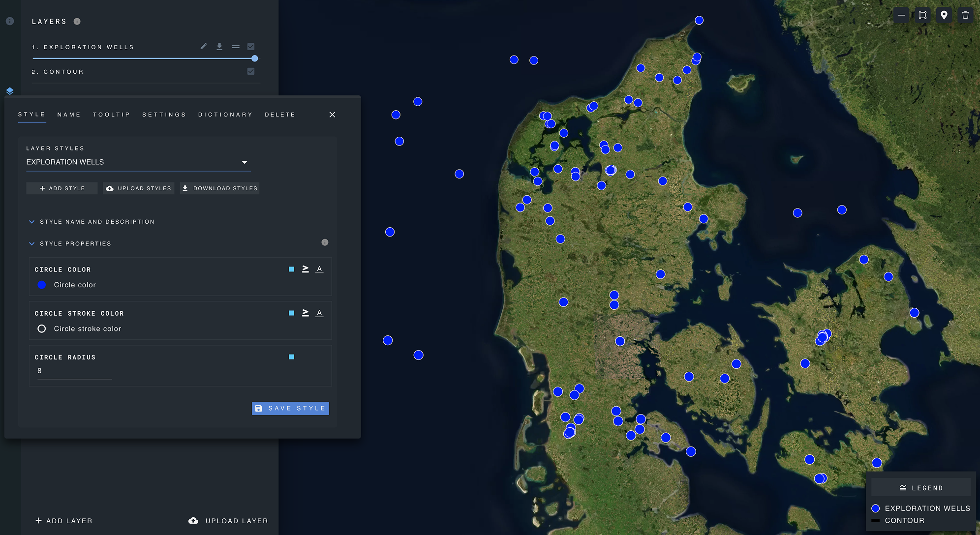Open the Layer Styles dropdown showing Exploration Wells
Viewport: 980px width, 535px height.
(x=245, y=162)
